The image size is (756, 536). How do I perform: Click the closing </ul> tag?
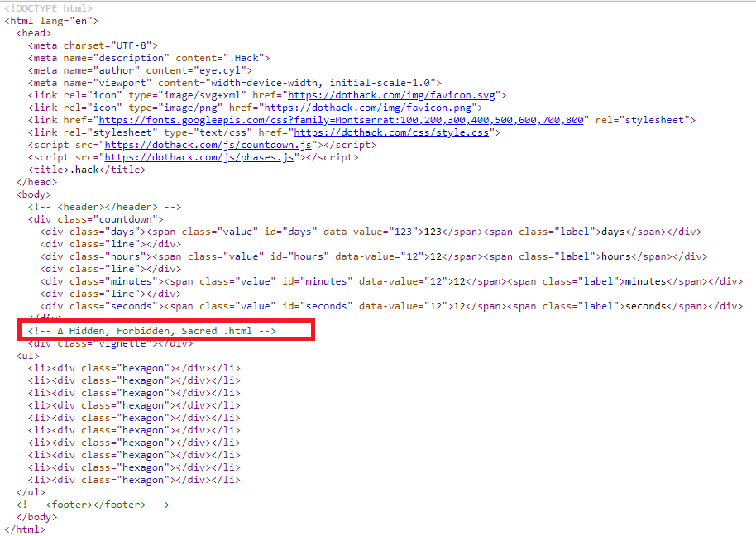click(31, 492)
